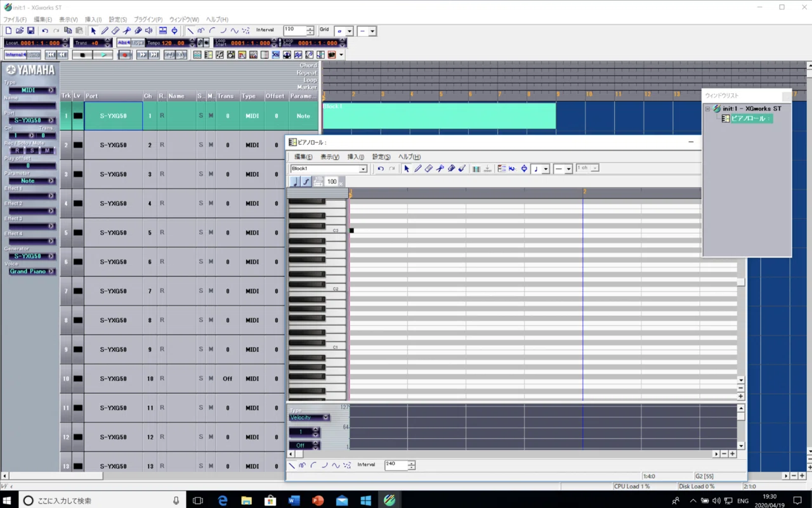The height and width of the screenshot is (508, 812).
Task: Click the C3 note block in the piano roll
Action: tap(351, 230)
